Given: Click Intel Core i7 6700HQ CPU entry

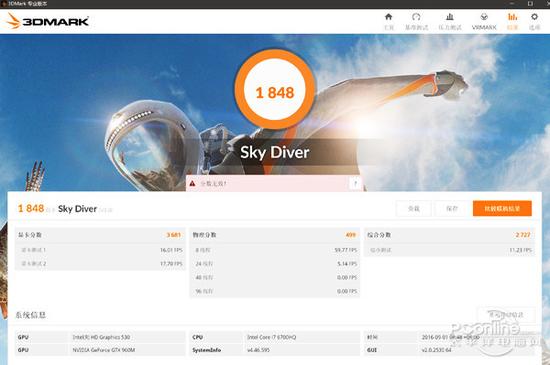Looking at the screenshot, I should pos(271,337).
